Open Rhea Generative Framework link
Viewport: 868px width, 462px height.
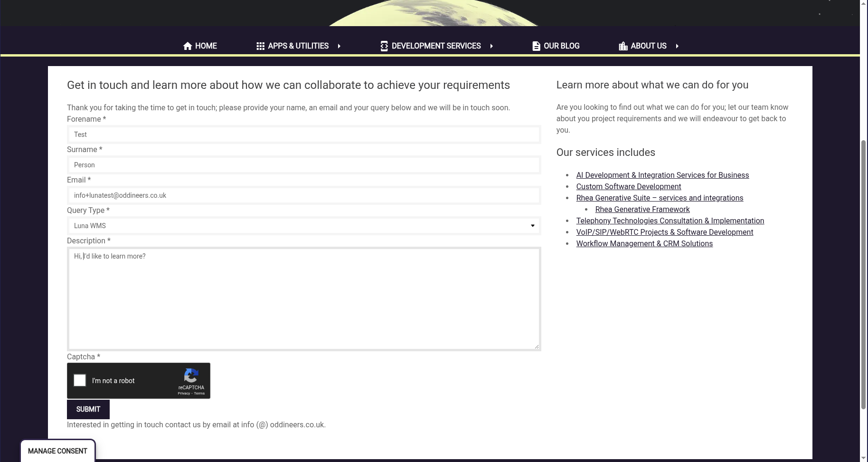[x=642, y=210]
